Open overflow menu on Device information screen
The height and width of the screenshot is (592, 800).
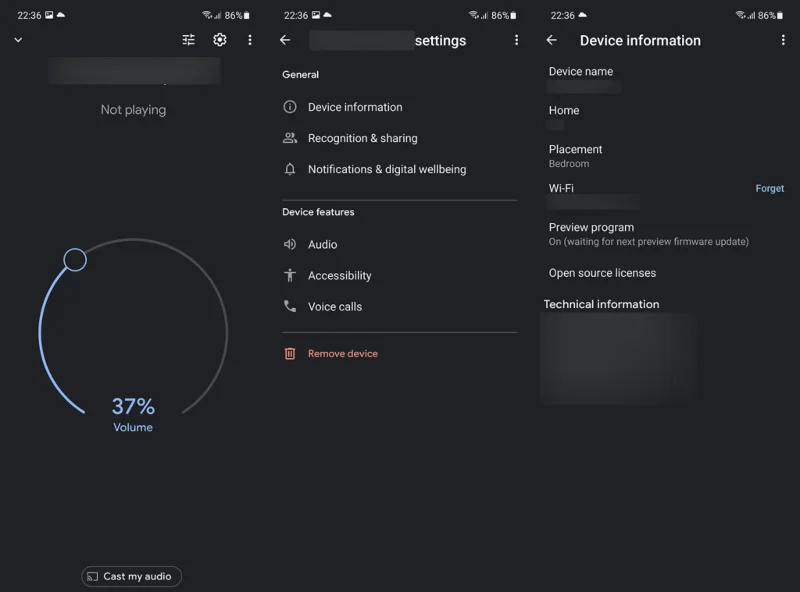coord(783,40)
